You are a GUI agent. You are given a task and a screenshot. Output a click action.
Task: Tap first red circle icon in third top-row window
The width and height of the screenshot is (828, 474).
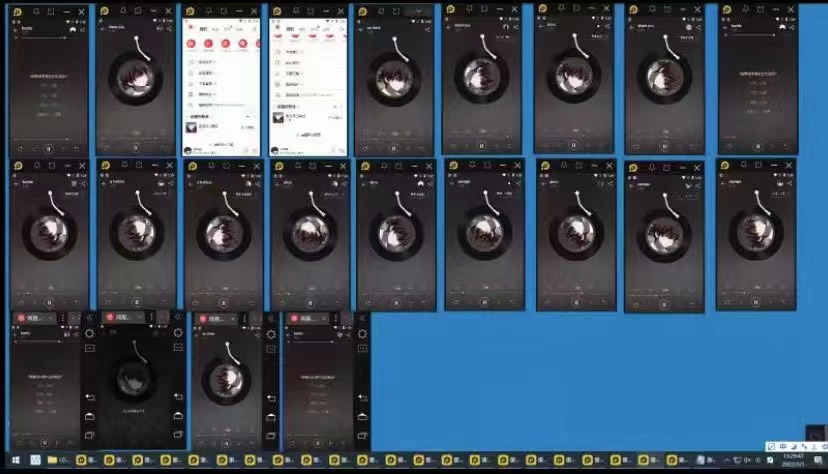[x=191, y=44]
